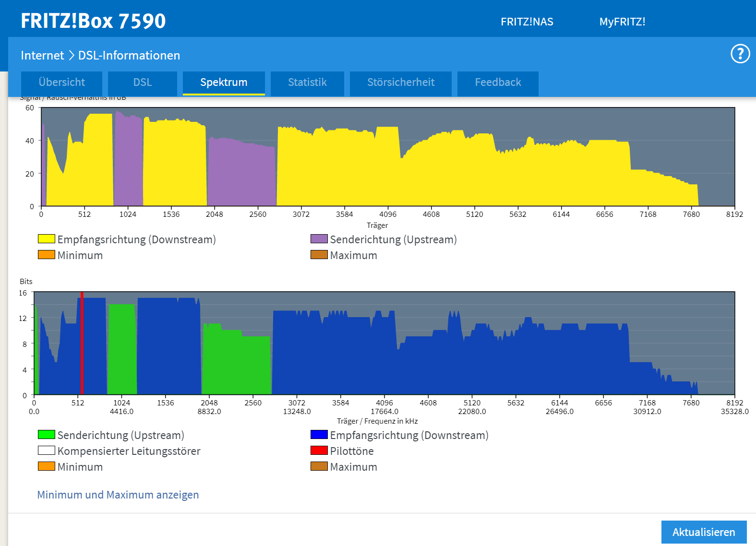Click the 8832.0 frequency value
The image size is (756, 546).
coord(209,412)
